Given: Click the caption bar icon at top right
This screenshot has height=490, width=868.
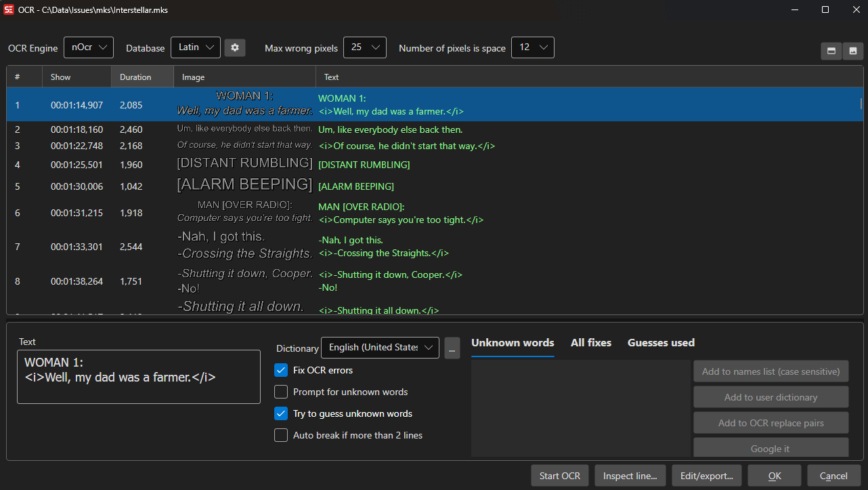Looking at the screenshot, I should point(831,51).
